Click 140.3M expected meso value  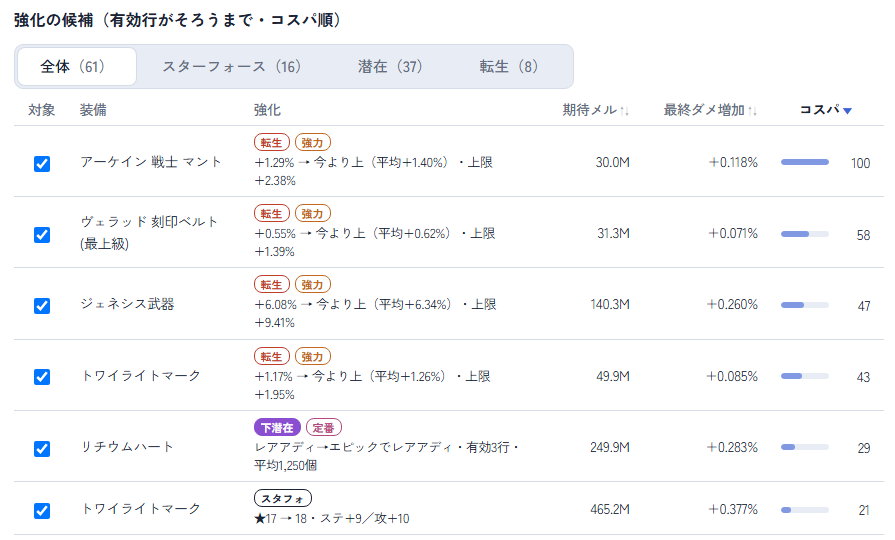610,305
